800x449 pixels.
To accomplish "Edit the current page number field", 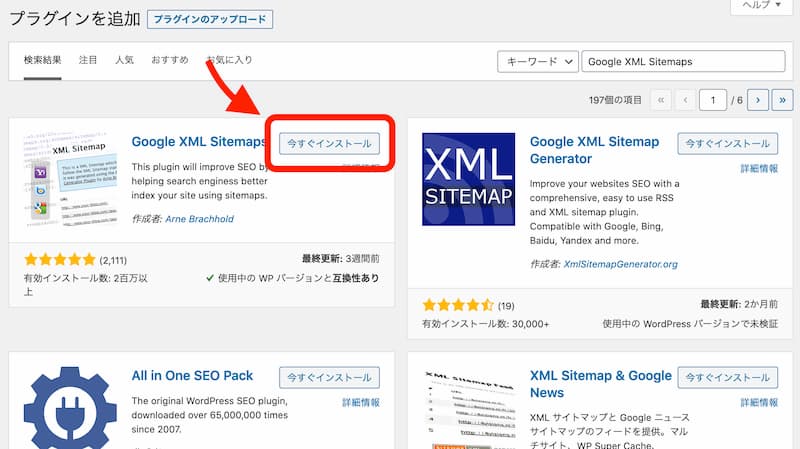I will coord(713,100).
